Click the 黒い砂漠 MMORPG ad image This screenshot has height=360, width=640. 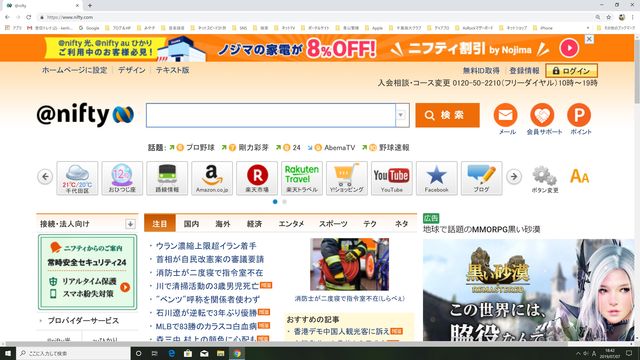pyautogui.click(x=529, y=290)
